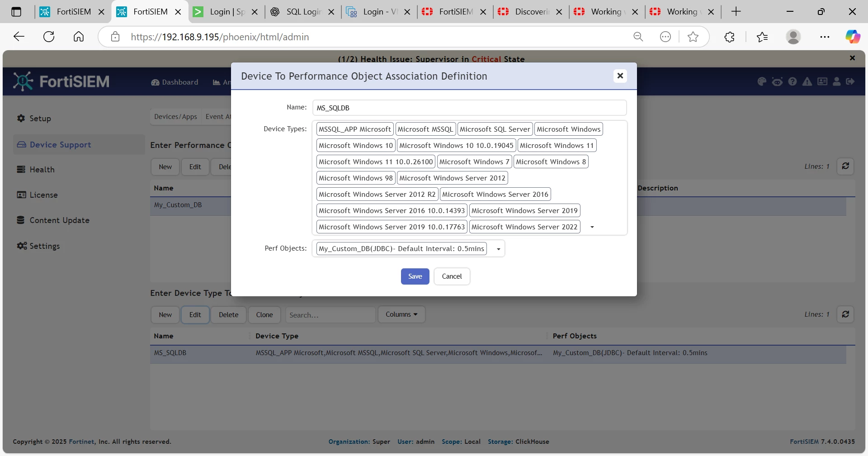Viewport: 868px width, 456px height.
Task: Select the My_Custom_DB(JDBC) perf object tag
Action: (401, 249)
